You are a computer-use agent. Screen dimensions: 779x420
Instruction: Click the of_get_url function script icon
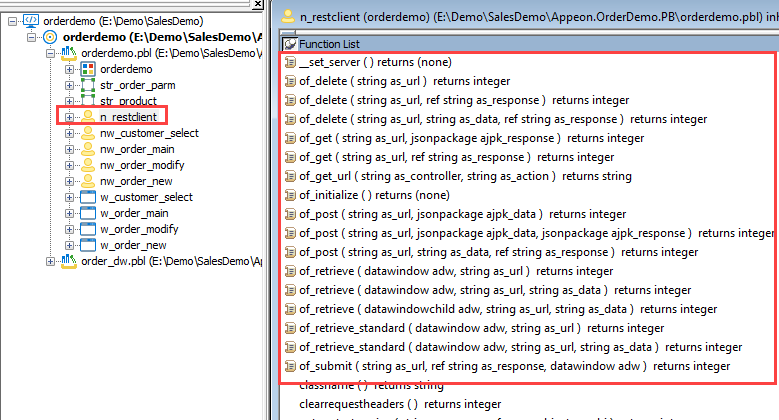(290, 176)
